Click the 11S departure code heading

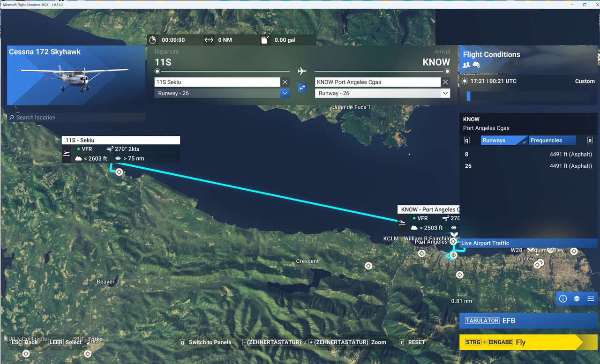coord(163,62)
